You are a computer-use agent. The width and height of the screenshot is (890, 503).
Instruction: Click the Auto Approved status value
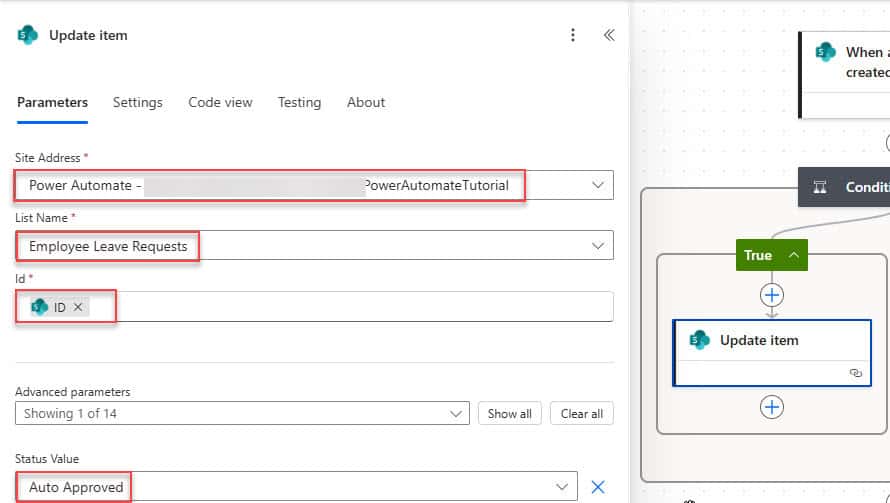click(x=76, y=487)
